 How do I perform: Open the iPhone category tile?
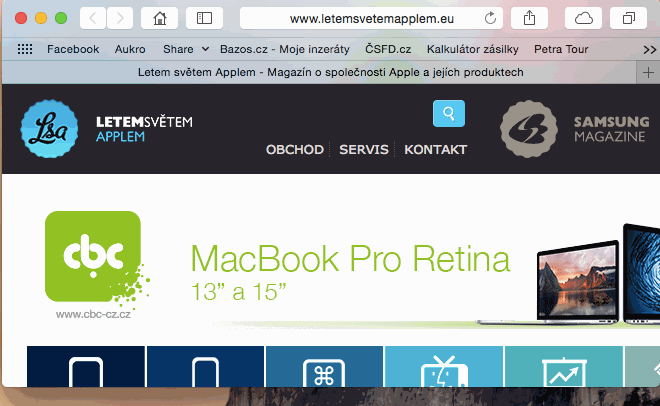(205, 366)
